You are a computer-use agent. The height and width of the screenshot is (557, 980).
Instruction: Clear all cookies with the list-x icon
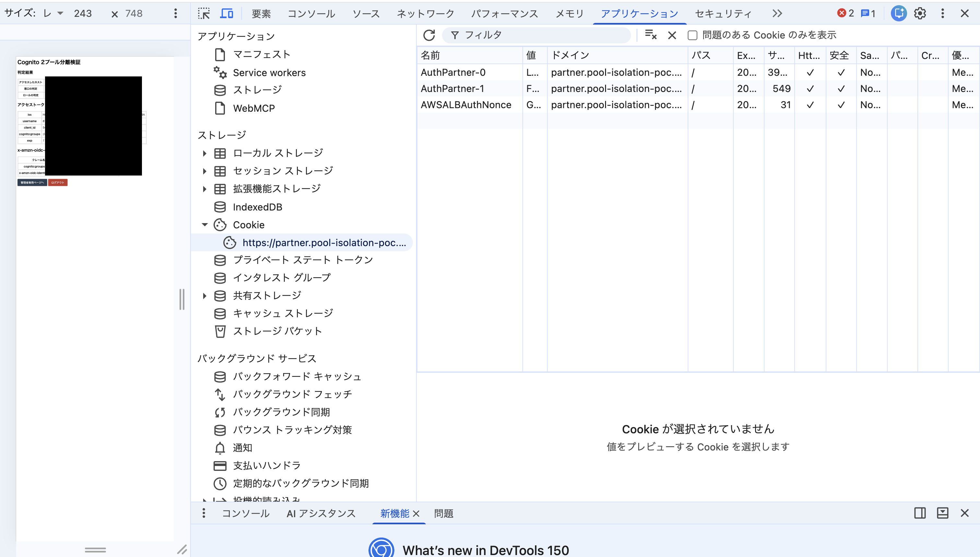[x=650, y=35]
